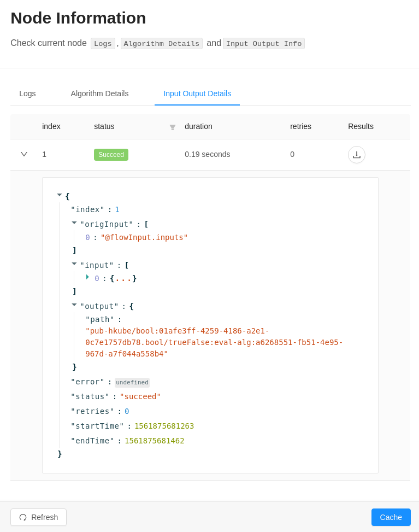Click the Algorithm Details code tag
The height and width of the screenshot is (532, 419).
(x=162, y=43)
